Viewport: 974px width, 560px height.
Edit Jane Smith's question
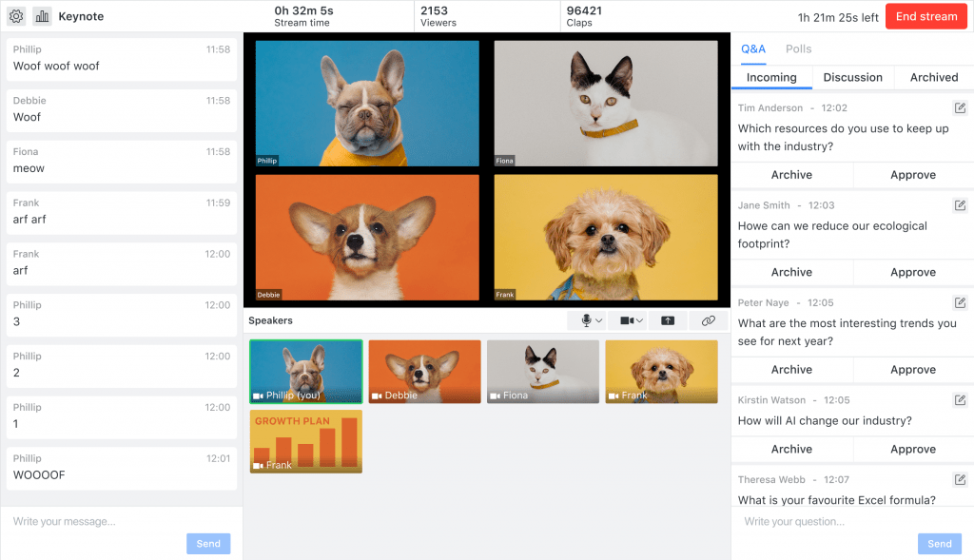[x=960, y=205]
